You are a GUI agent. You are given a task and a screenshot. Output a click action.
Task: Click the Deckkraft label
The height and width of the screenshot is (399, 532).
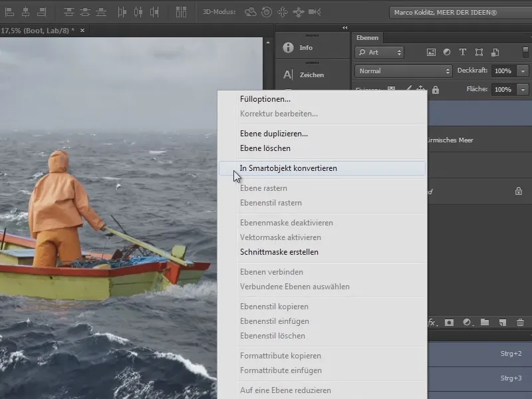pos(472,70)
